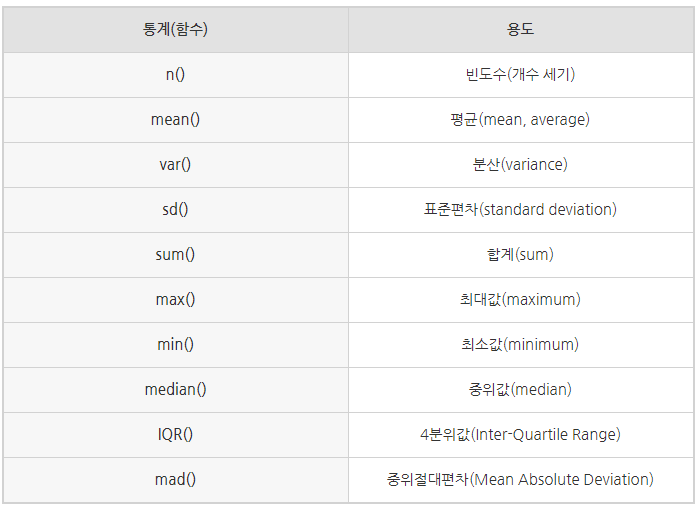The image size is (698, 506).
Task: Click the 합계(sum) description cell
Action: pyautogui.click(x=521, y=255)
